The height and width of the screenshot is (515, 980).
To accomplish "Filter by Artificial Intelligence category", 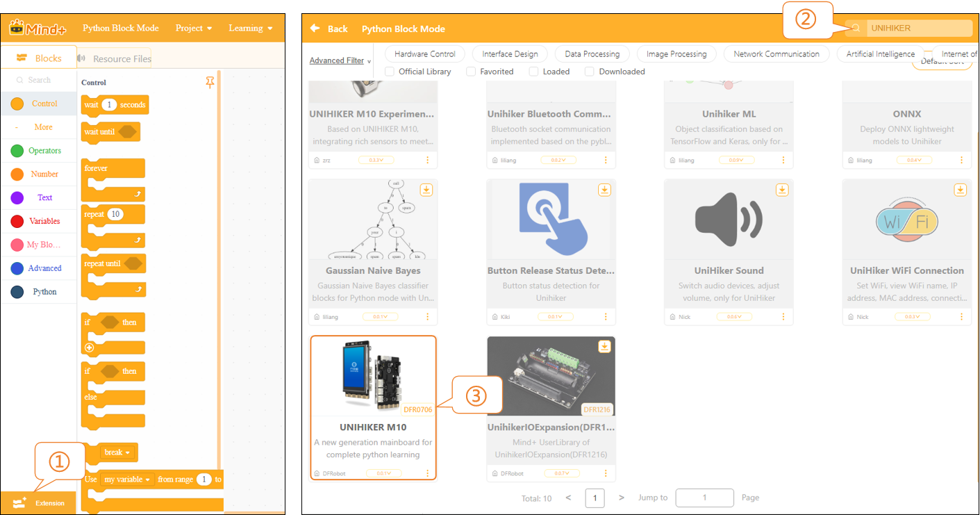I will click(x=880, y=54).
